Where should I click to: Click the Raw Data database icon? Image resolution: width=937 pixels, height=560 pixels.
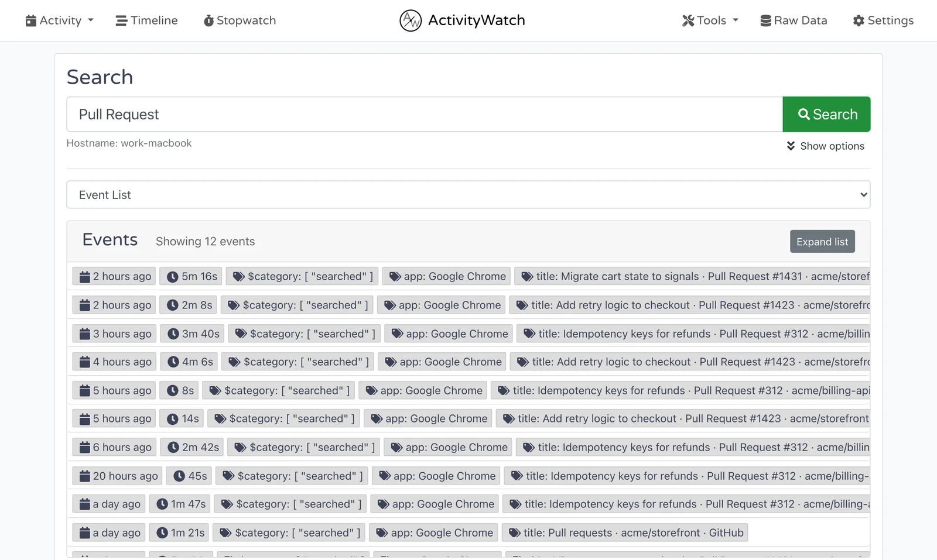pos(765,20)
